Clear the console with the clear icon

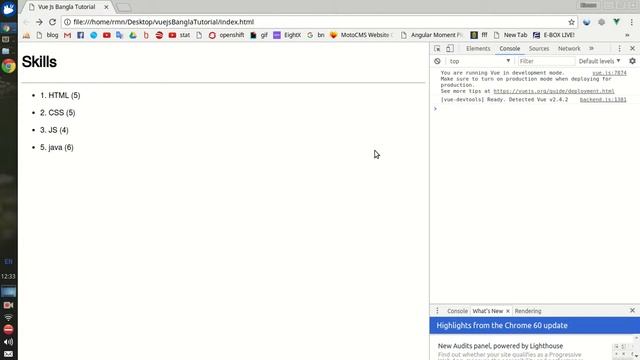coord(437,61)
